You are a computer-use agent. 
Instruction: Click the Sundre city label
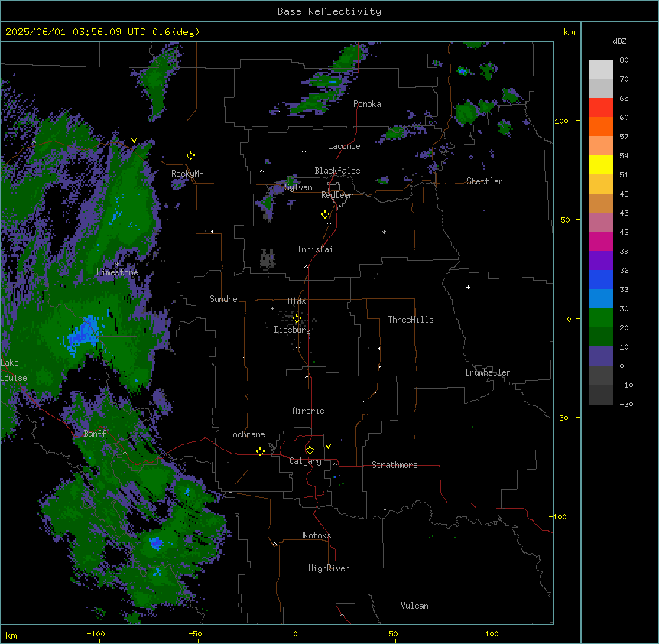[x=223, y=299]
